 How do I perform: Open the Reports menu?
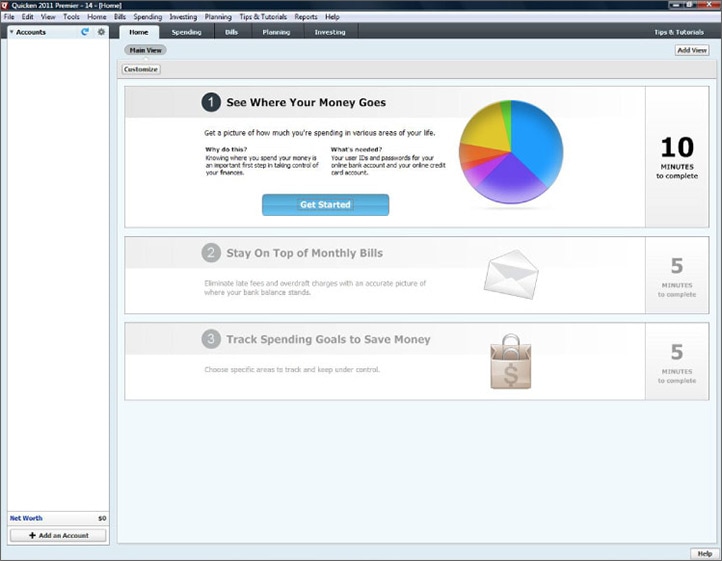[306, 17]
